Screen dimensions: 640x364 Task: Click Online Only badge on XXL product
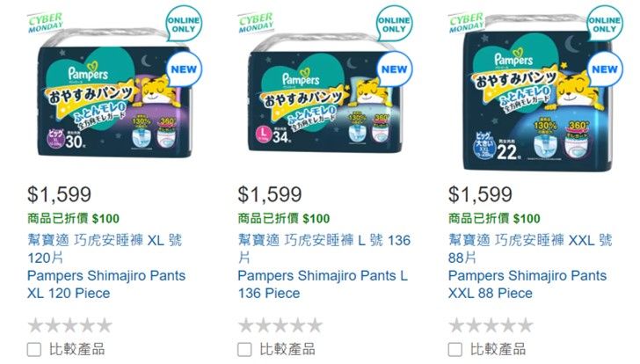pos(605,24)
